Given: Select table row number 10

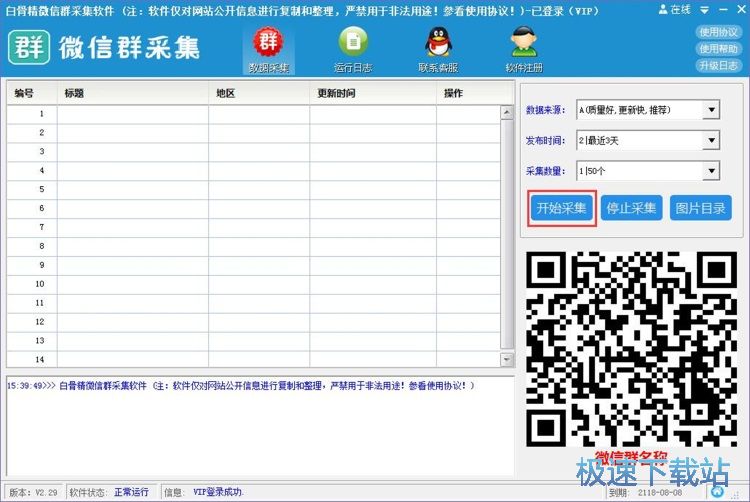Looking at the screenshot, I should pos(254,284).
